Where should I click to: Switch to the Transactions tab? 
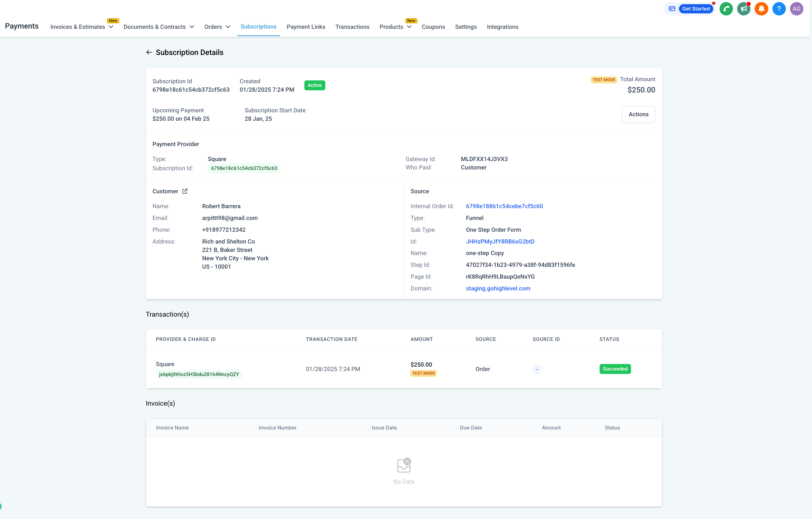tap(352, 27)
